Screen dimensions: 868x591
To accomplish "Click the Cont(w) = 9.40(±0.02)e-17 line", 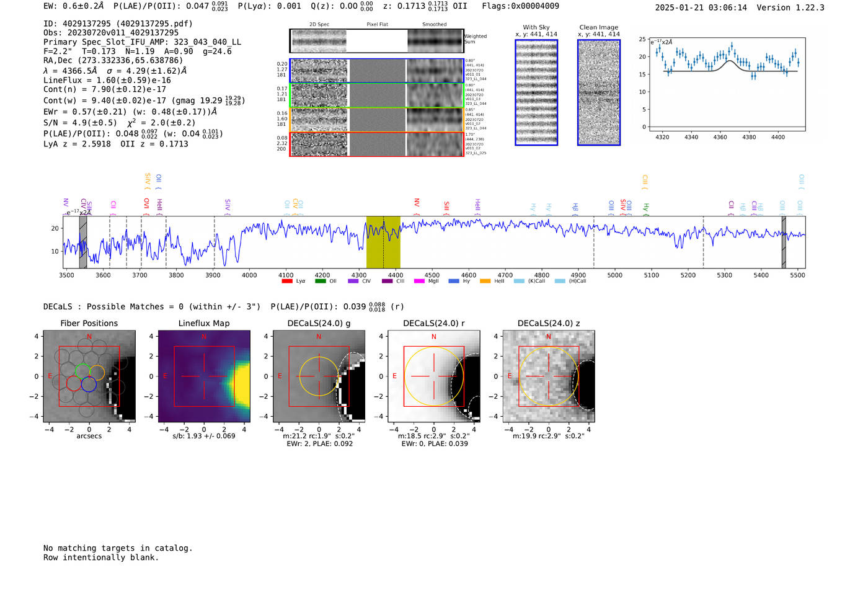I will (144, 100).
